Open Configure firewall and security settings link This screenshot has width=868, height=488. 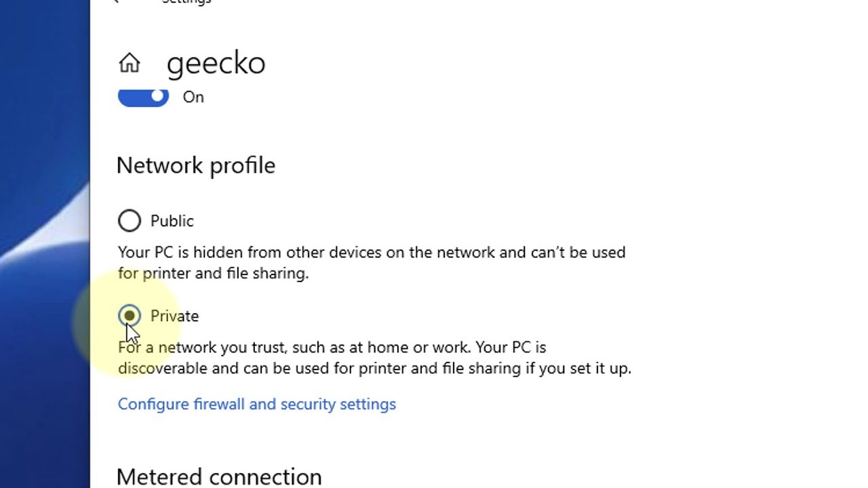coord(257,404)
